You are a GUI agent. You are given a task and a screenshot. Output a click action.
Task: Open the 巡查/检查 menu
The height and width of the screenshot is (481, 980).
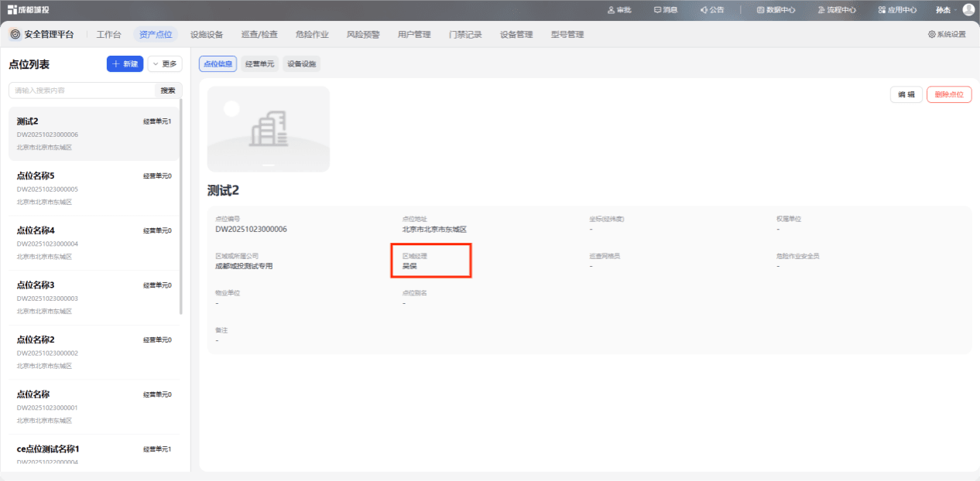click(x=259, y=34)
